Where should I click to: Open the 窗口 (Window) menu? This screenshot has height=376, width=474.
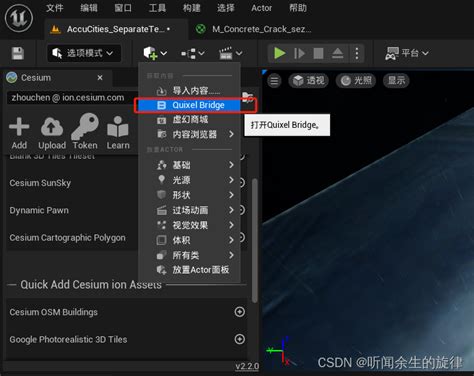click(x=123, y=8)
